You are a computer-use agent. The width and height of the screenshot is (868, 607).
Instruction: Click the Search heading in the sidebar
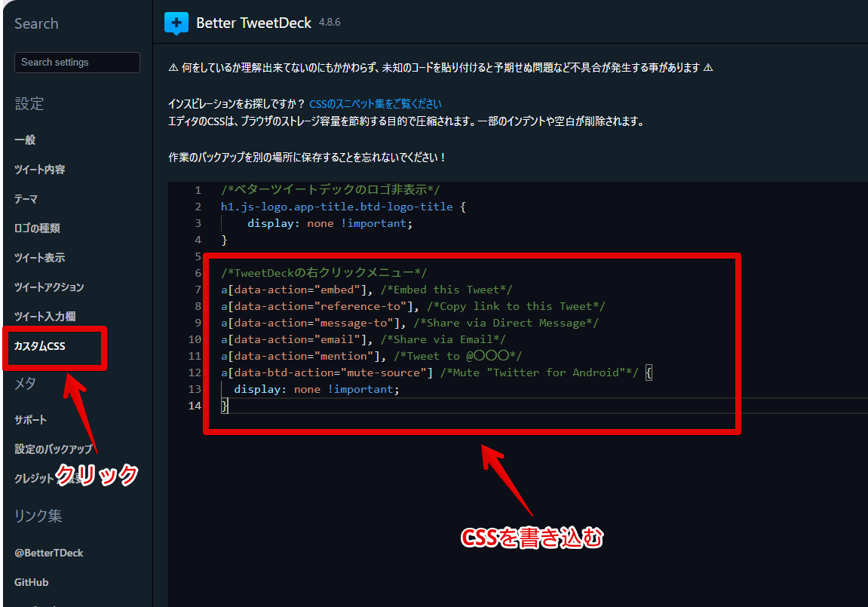tap(36, 23)
